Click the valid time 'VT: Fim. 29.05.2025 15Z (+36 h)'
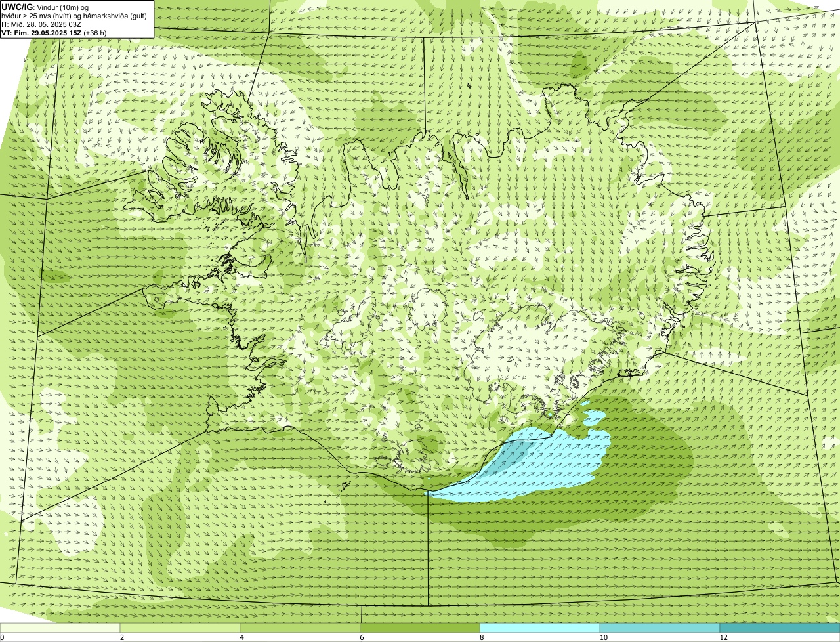Image resolution: width=840 pixels, height=642 pixels. pos(54,33)
